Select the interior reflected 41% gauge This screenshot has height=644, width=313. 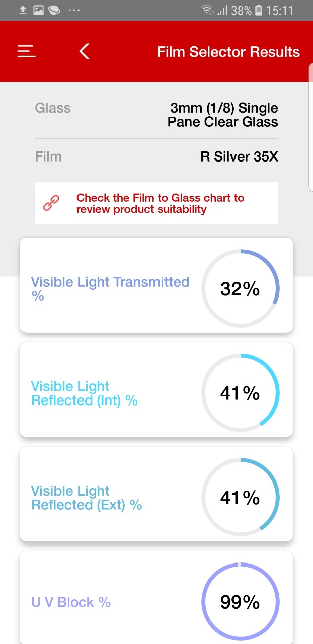tap(241, 393)
